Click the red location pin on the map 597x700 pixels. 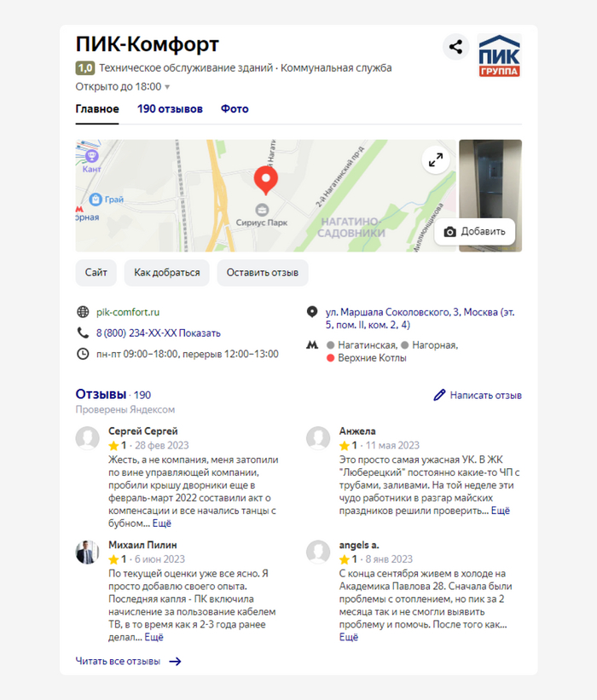(266, 181)
